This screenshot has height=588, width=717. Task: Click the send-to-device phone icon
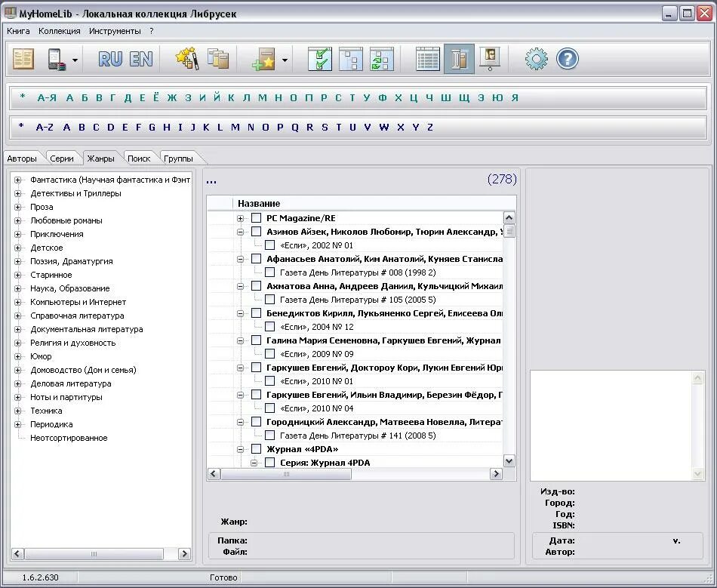pyautogui.click(x=57, y=60)
